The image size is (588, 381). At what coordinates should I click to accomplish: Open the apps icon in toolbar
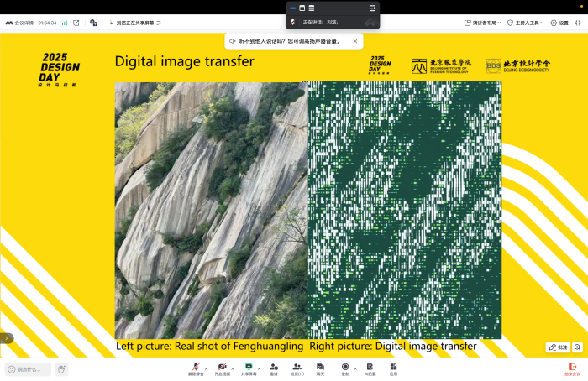393,368
